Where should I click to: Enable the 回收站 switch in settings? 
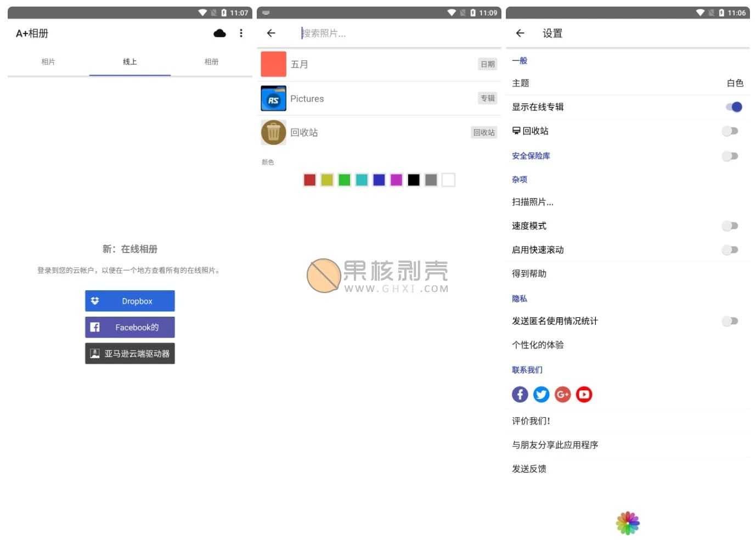coord(730,131)
